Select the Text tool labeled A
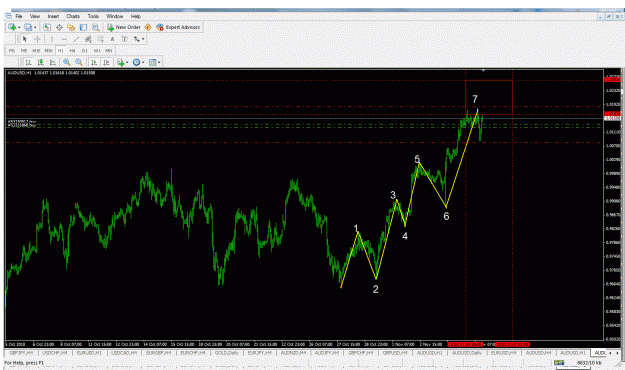Screen dimensions: 625x370 click(x=112, y=39)
